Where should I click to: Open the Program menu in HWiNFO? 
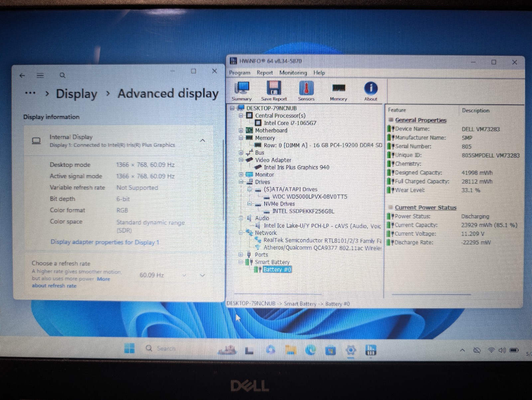(x=239, y=72)
